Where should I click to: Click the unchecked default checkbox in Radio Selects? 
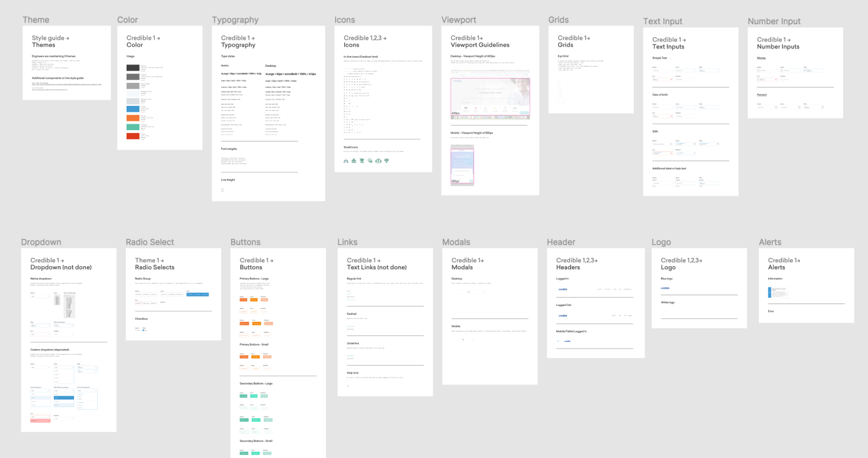click(x=137, y=330)
